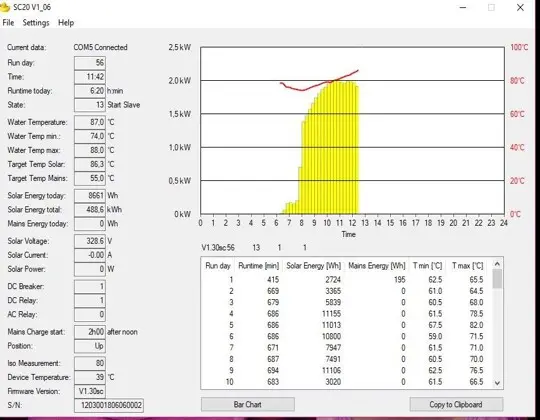This screenshot has height=420, width=540.
Task: Click the Water Temperature field 87,0
Action: [x=90, y=122]
